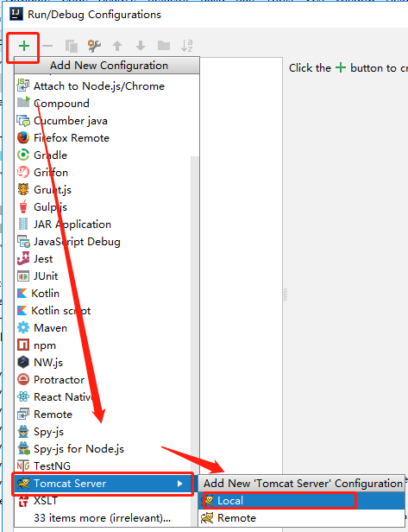
Task: Select Local Tomcat Server configuration
Action: coord(302,501)
